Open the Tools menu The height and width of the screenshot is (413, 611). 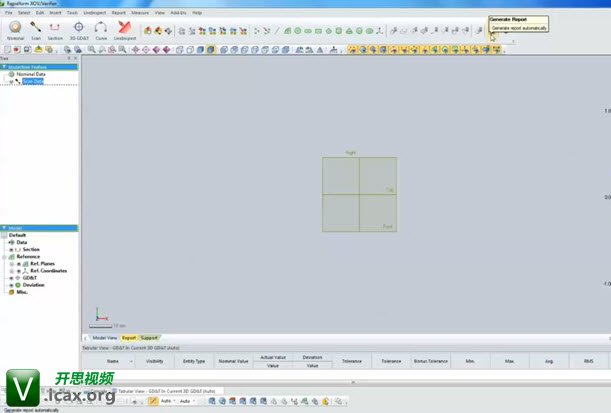(x=72, y=13)
